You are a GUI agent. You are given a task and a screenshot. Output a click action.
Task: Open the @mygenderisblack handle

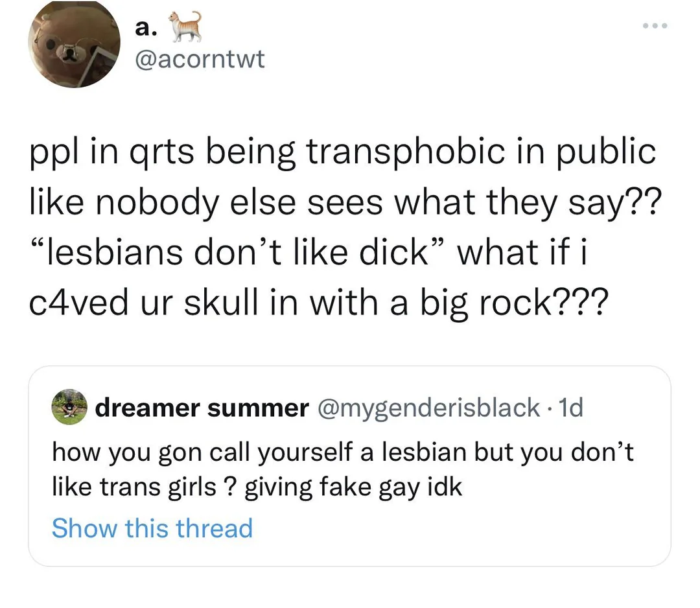pos(428,408)
